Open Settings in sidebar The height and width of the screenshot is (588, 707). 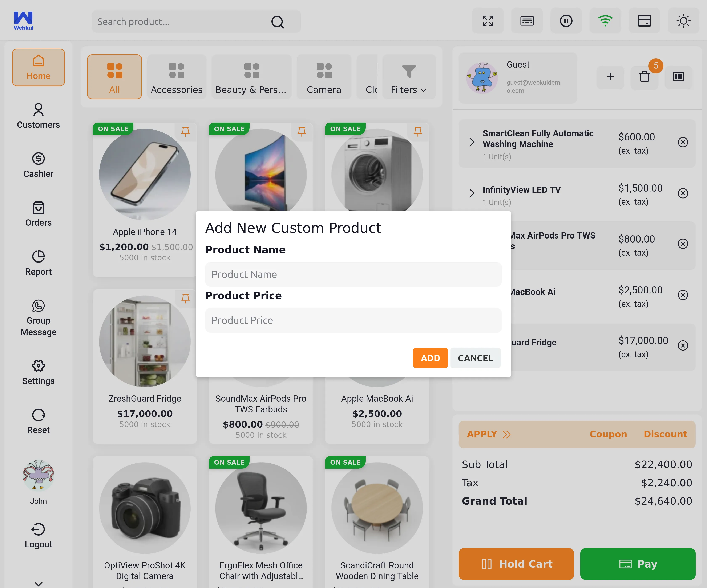(x=38, y=372)
